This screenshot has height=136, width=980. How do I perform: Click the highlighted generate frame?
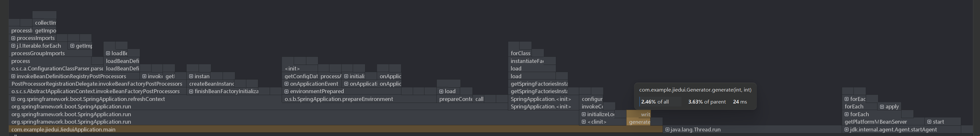pos(639,122)
